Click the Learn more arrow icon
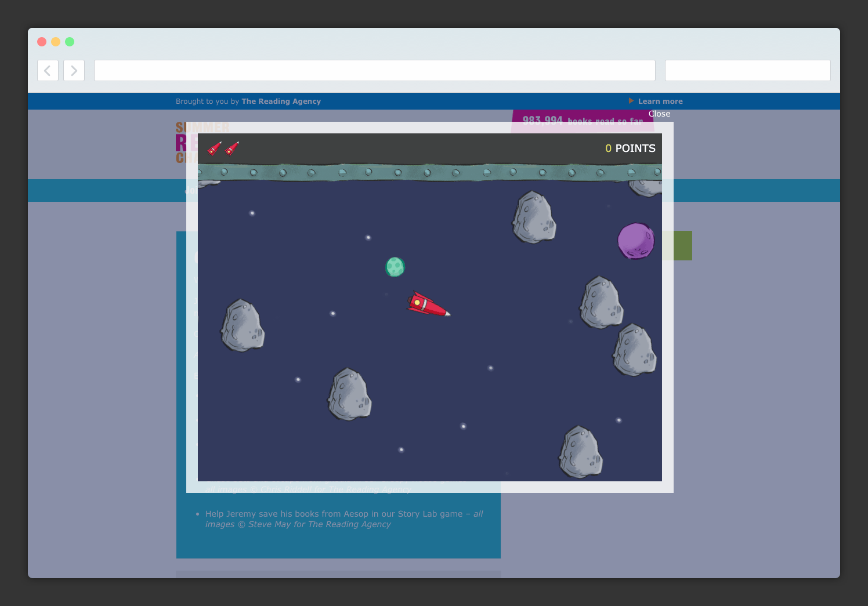Viewport: 868px width, 606px height. click(x=631, y=101)
